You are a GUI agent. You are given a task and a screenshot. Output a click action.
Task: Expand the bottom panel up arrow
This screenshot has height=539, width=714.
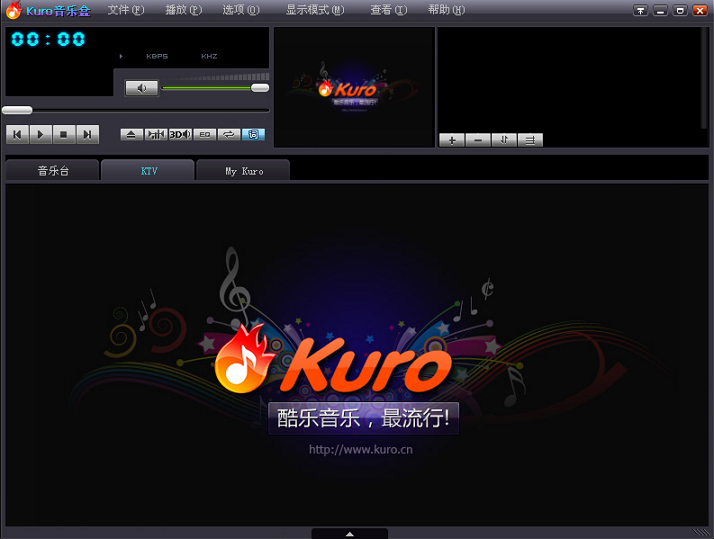(x=350, y=534)
